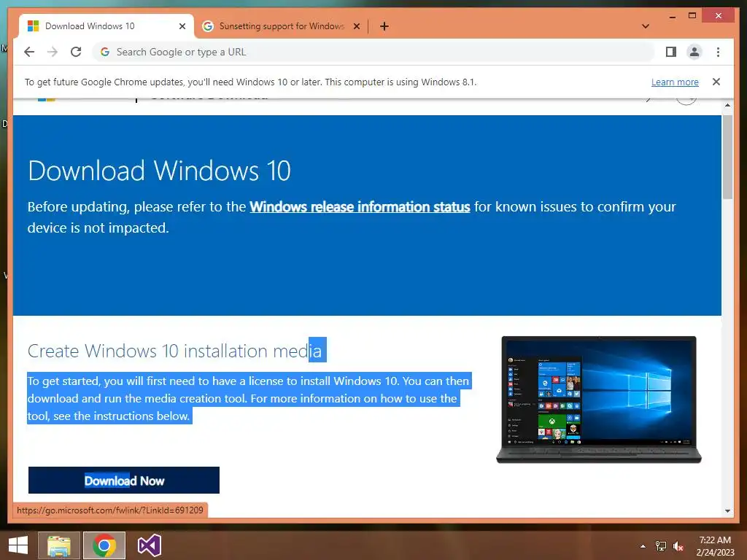Viewport: 747px width, 560px height.
Task: Go back to the previous page
Action: pyautogui.click(x=29, y=52)
